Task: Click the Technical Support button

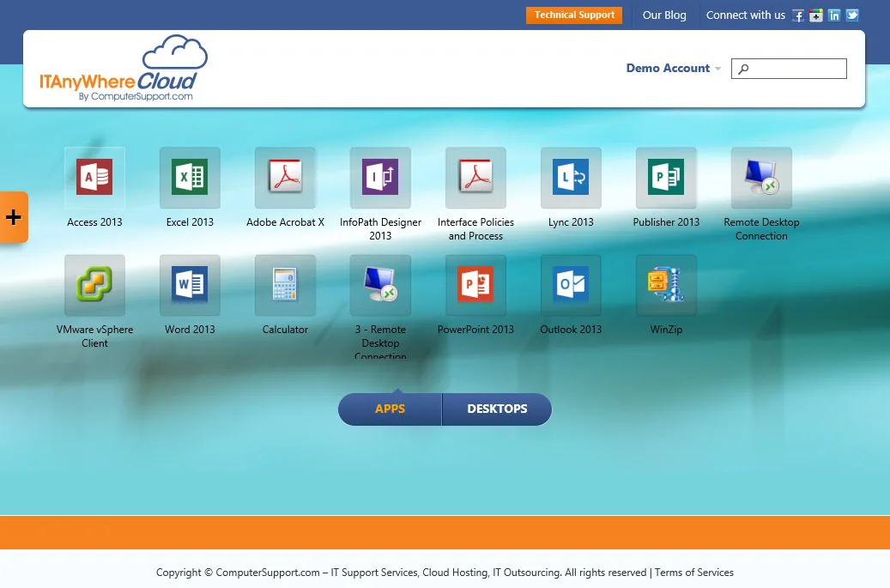Action: point(574,15)
